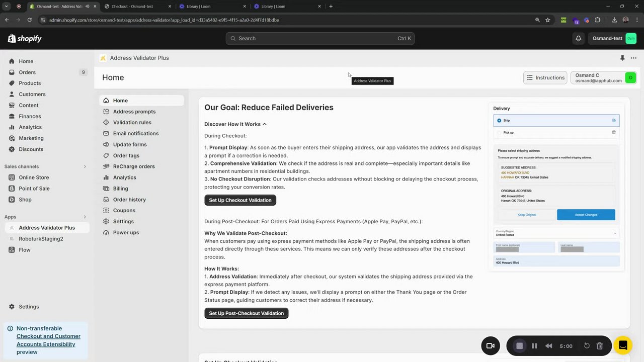This screenshot has height=362, width=644.
Task: Open the yellow Loom chat bubble
Action: click(x=623, y=345)
